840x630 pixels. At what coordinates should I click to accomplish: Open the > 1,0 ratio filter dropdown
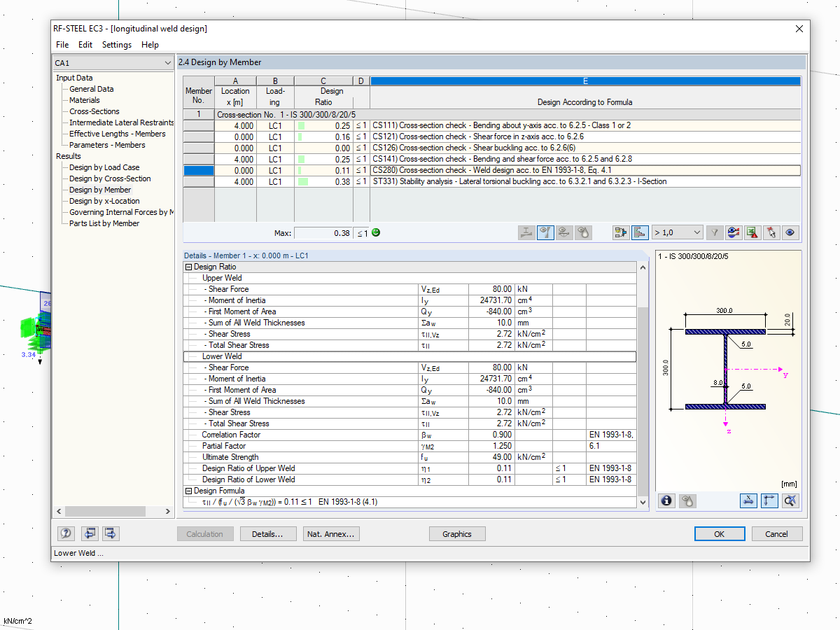point(677,233)
